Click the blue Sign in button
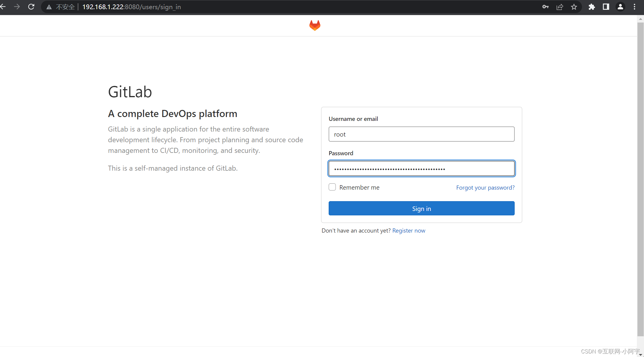Viewport: 644px width, 357px height. click(421, 208)
